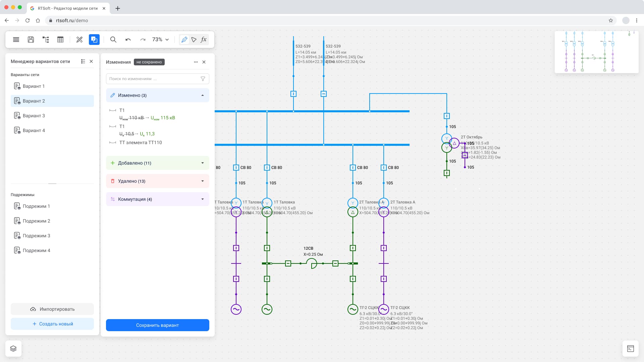The width and height of the screenshot is (644, 362).
Task: Click the Импортировать button
Action: pyautogui.click(x=52, y=309)
